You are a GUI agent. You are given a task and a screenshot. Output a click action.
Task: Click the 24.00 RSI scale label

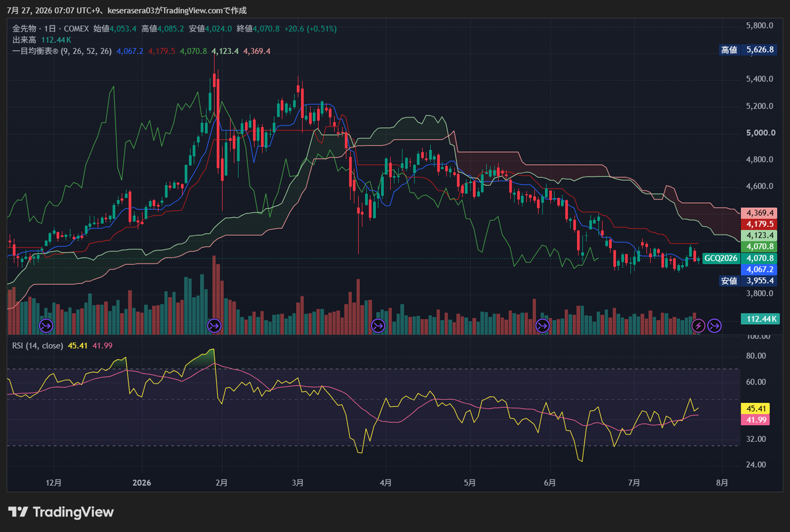[x=756, y=464]
